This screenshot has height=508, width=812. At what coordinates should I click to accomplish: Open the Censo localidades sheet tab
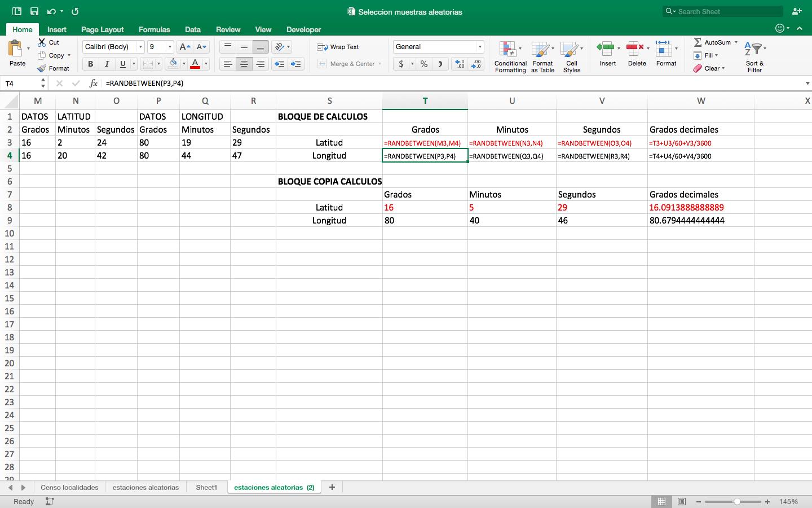(69, 487)
